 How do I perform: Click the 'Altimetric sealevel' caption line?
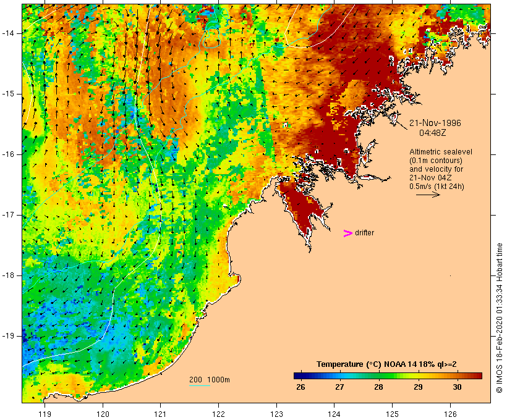[x=441, y=152]
